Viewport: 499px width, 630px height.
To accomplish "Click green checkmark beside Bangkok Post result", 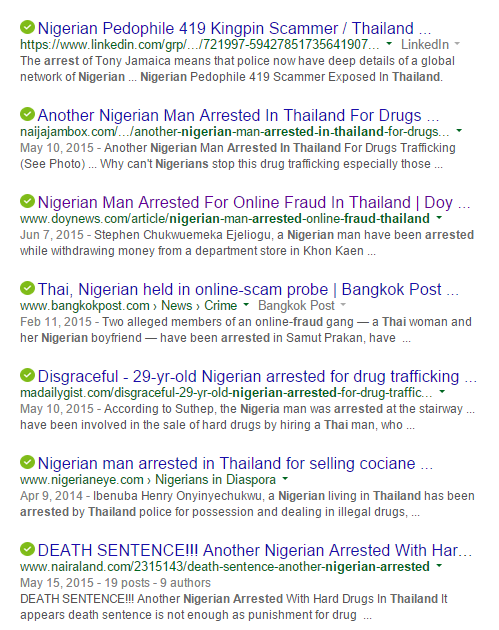I will click(27, 288).
